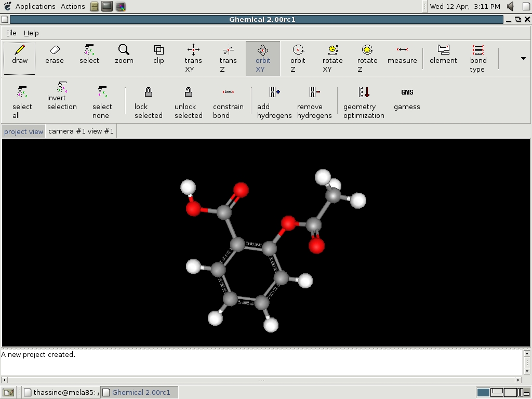This screenshot has height=399, width=532.
Task: Launch the terminal from the top panel
Action: pyautogui.click(x=107, y=6)
